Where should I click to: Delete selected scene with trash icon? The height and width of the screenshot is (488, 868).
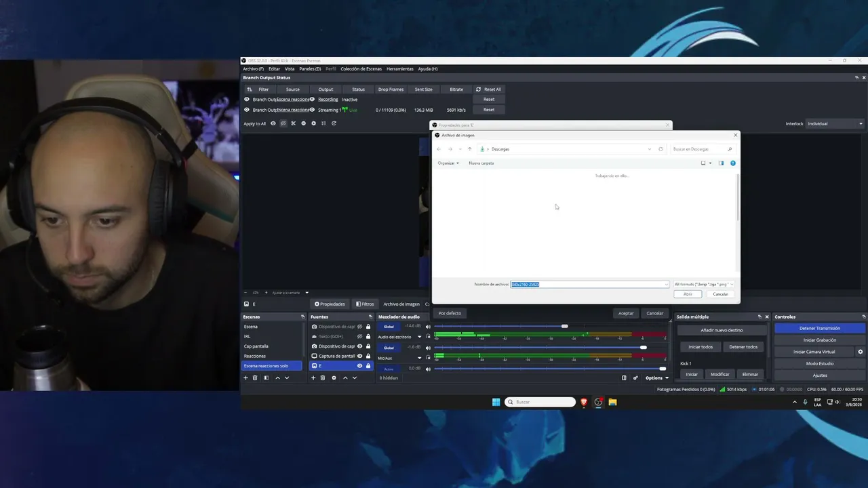pyautogui.click(x=255, y=378)
